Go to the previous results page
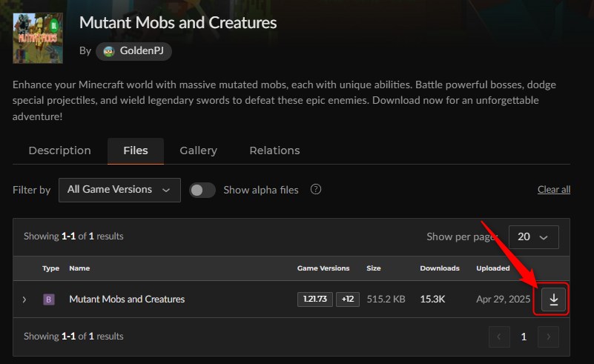The image size is (594, 364). pos(499,337)
